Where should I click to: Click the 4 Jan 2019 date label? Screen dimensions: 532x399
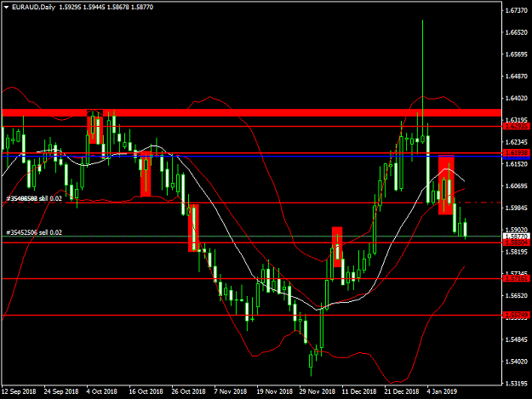coord(442,391)
